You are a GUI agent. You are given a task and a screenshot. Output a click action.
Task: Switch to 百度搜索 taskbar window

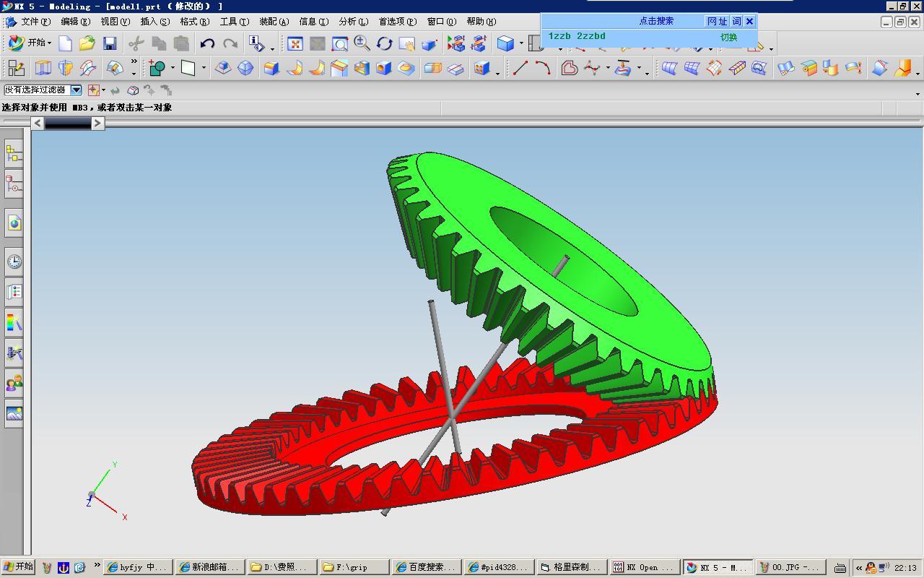click(x=427, y=567)
